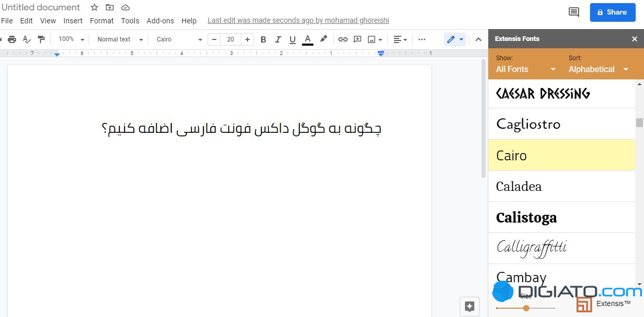The height and width of the screenshot is (317, 644).
Task: Star the Untitled document
Action: click(94, 7)
